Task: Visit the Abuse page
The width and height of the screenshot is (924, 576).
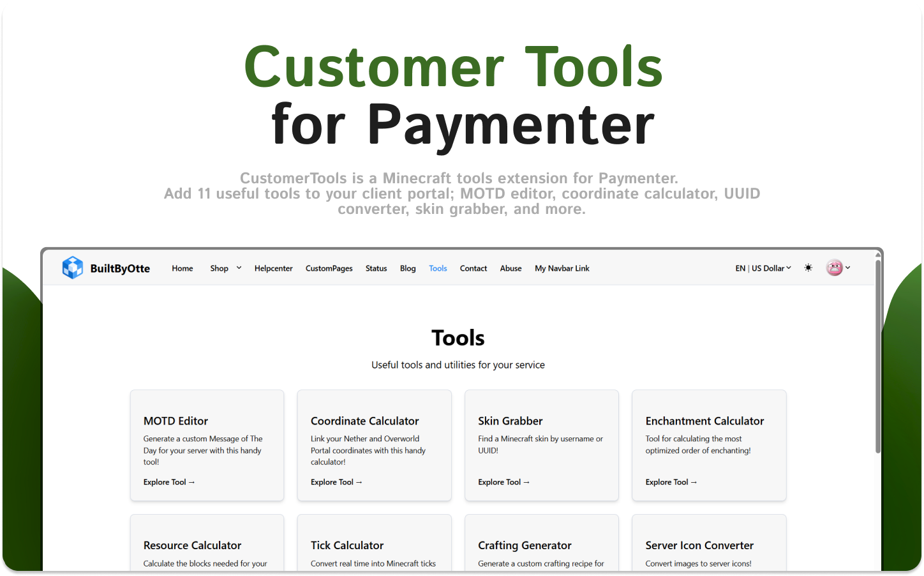Action: point(510,268)
